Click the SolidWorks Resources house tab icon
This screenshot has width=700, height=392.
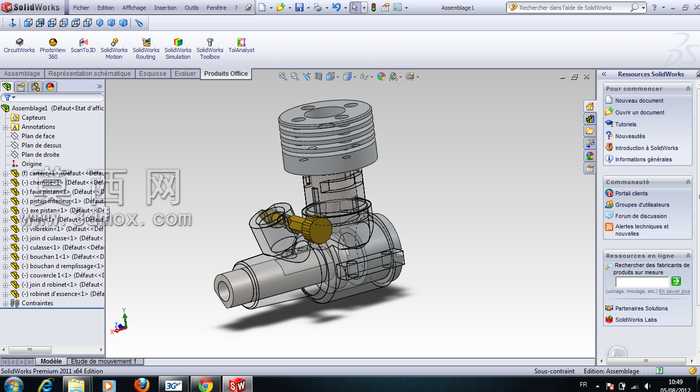pos(590,106)
